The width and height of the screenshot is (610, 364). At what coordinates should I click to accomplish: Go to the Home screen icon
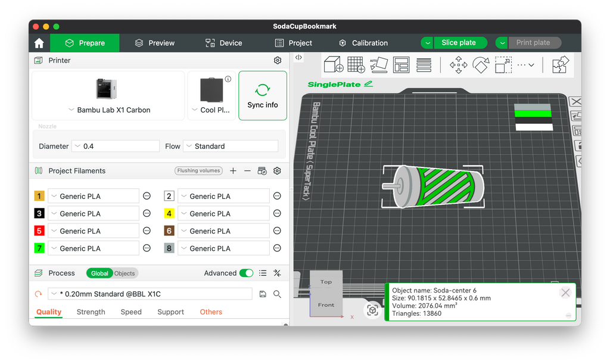[x=39, y=43]
